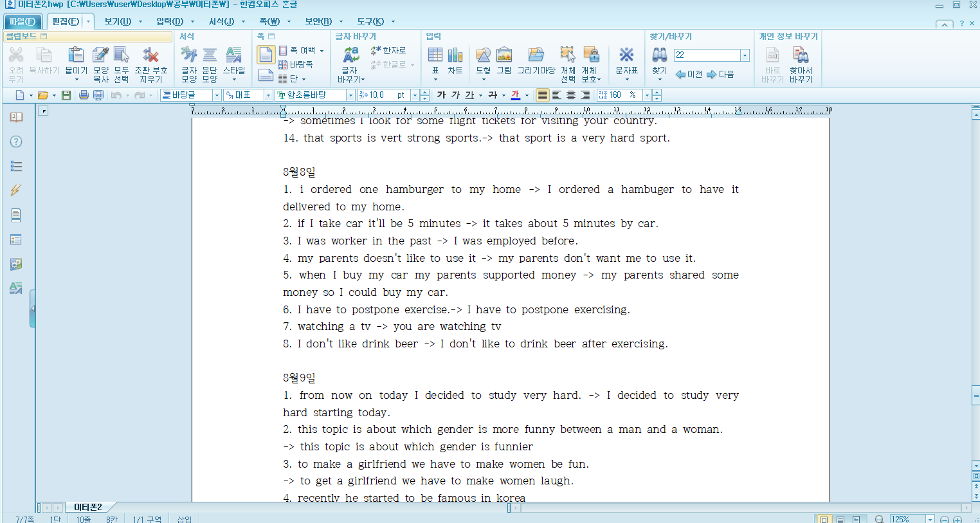Toggle bold formatting with the 가 button
Viewport: 980px width, 523px height.
(441, 95)
